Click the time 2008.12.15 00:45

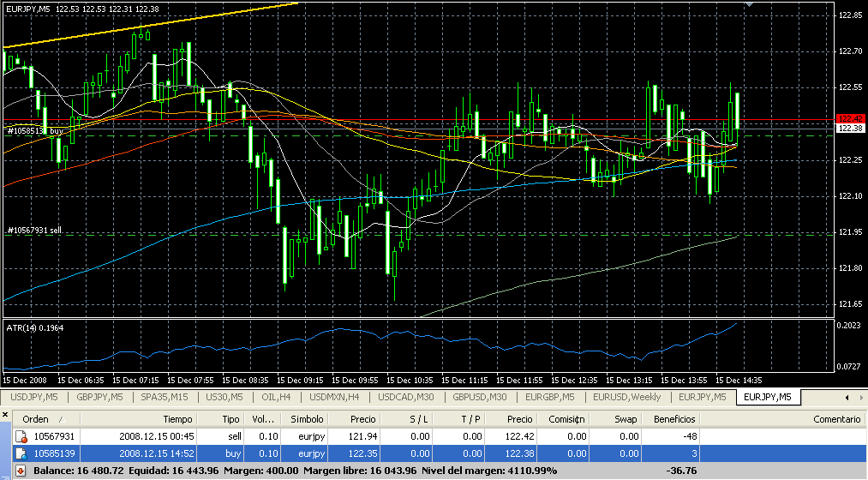(157, 436)
